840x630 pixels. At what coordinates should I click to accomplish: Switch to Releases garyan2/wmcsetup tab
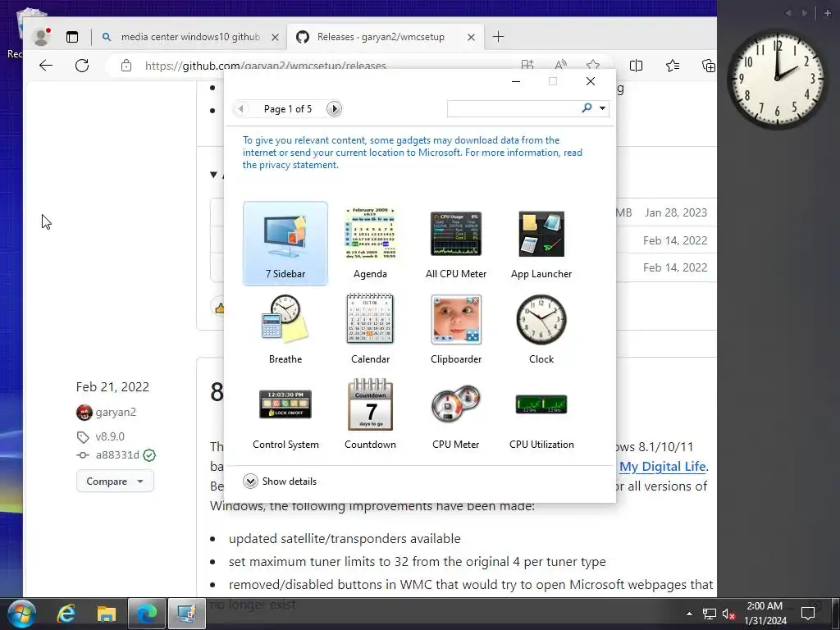(381, 36)
